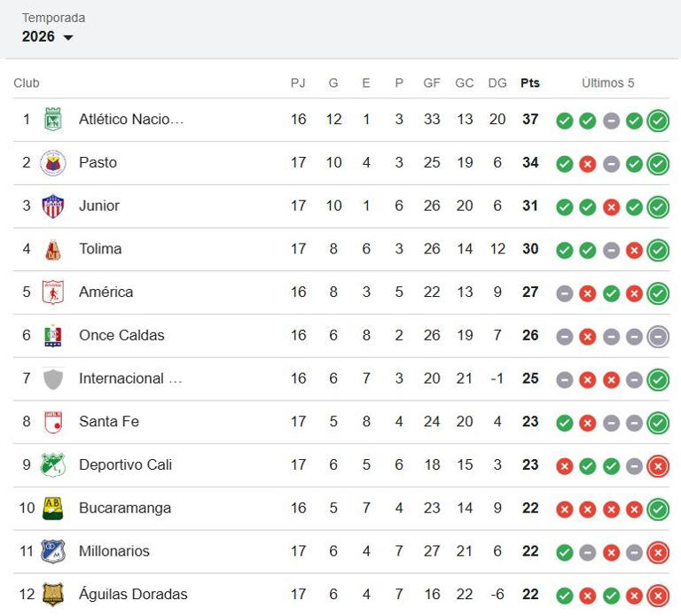Click the Millonarios blue shield logo
The image size is (681, 616).
[x=53, y=551]
